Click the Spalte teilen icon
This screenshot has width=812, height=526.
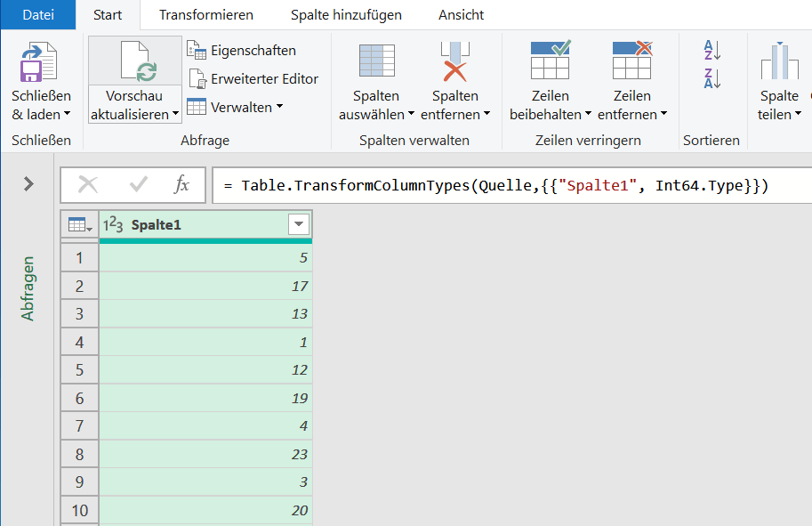click(x=779, y=61)
